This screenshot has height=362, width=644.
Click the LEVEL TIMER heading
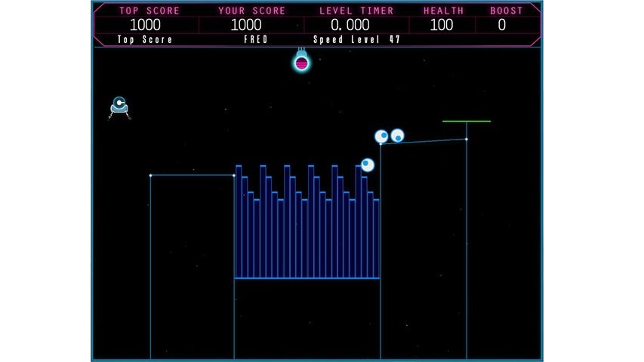click(356, 11)
